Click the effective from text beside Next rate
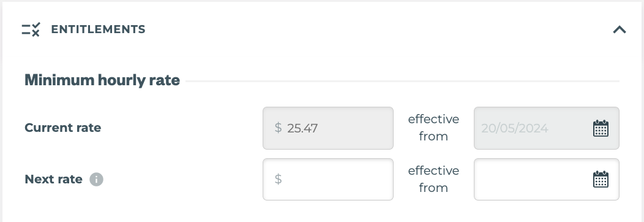 [x=433, y=179]
